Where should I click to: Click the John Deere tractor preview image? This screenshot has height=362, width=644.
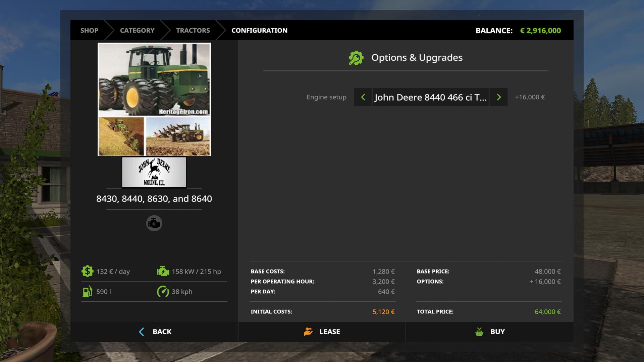154,99
